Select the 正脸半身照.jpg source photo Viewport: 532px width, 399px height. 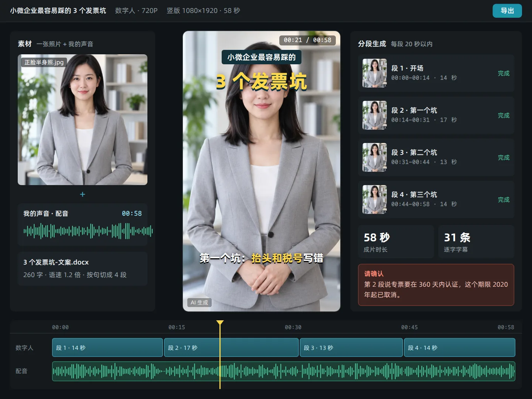tap(82, 120)
